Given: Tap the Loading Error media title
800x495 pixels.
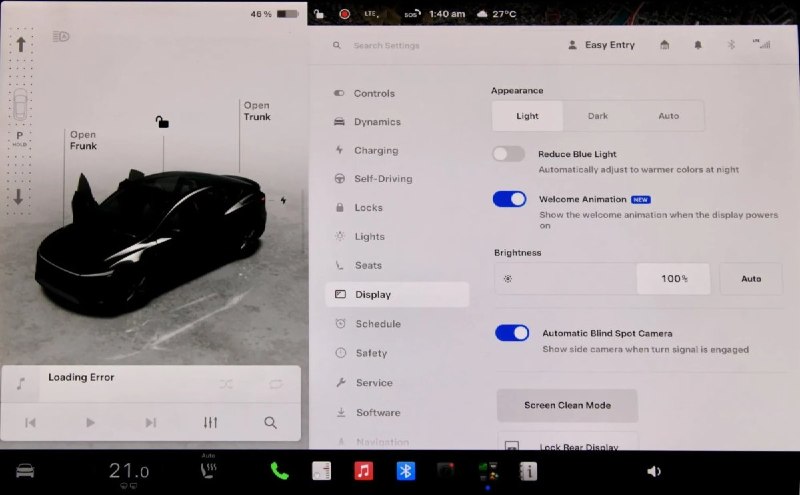Looking at the screenshot, I should (81, 377).
